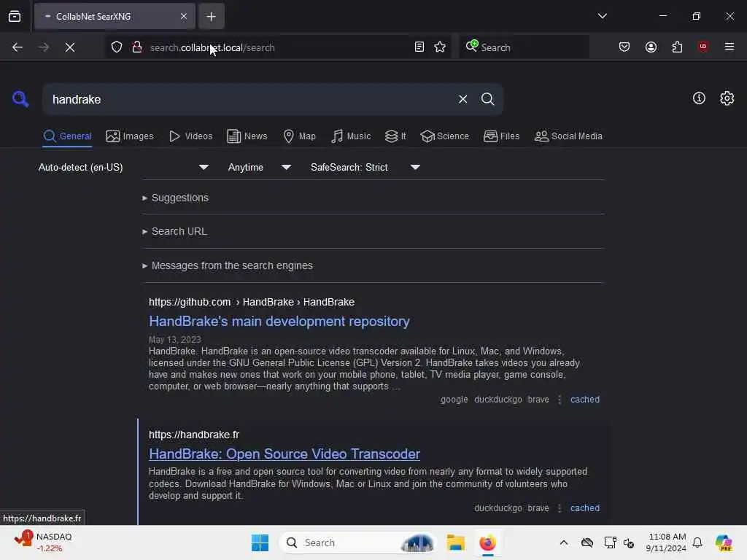The width and height of the screenshot is (747, 560).
Task: Open tracking protection shield icon
Action: 117,47
